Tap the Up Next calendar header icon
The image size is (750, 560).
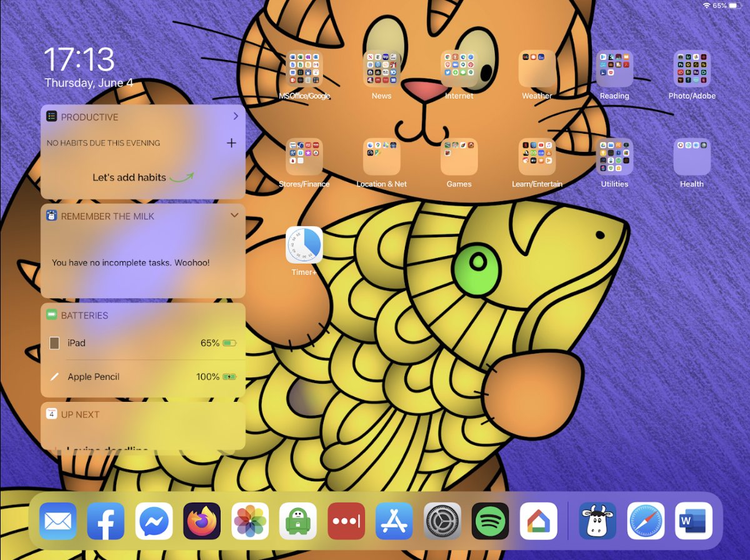tap(52, 414)
